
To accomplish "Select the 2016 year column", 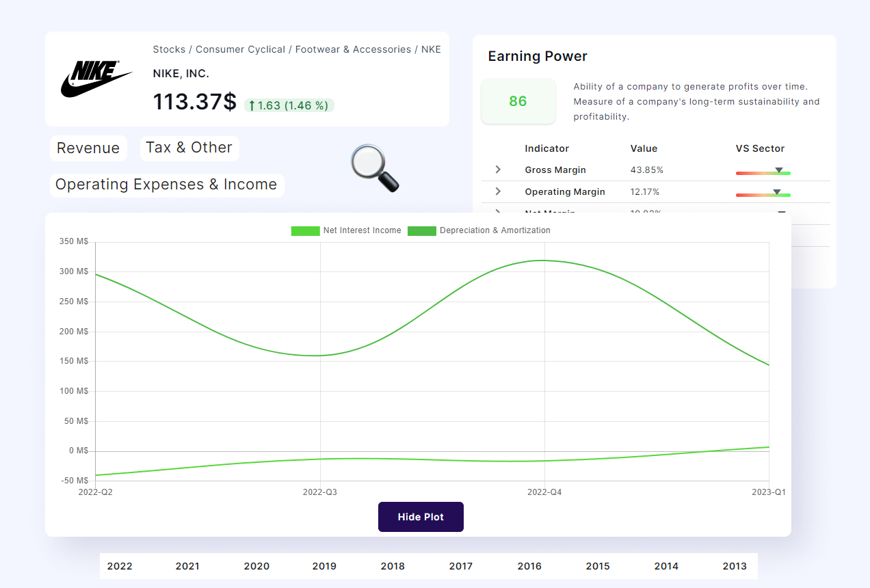I will tap(529, 566).
